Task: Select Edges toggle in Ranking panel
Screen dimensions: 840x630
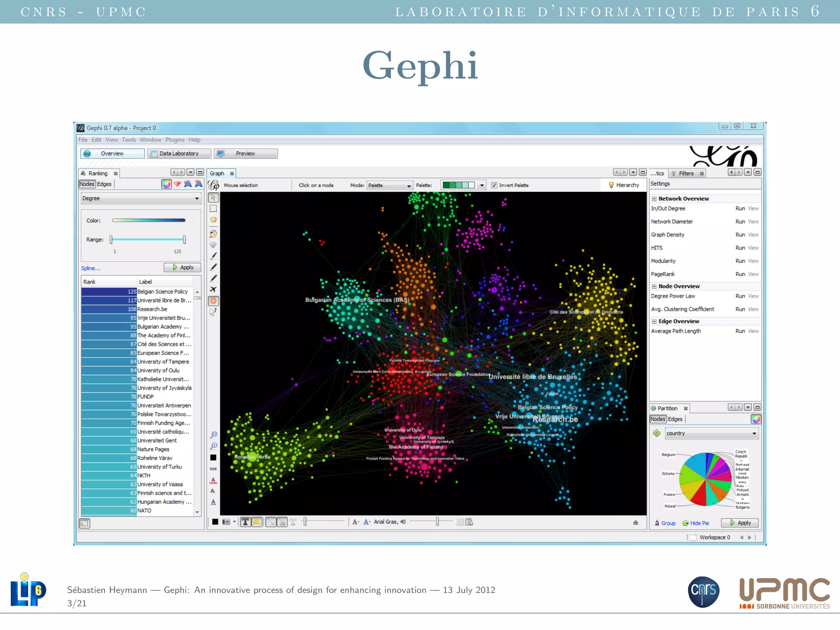Action: click(104, 184)
